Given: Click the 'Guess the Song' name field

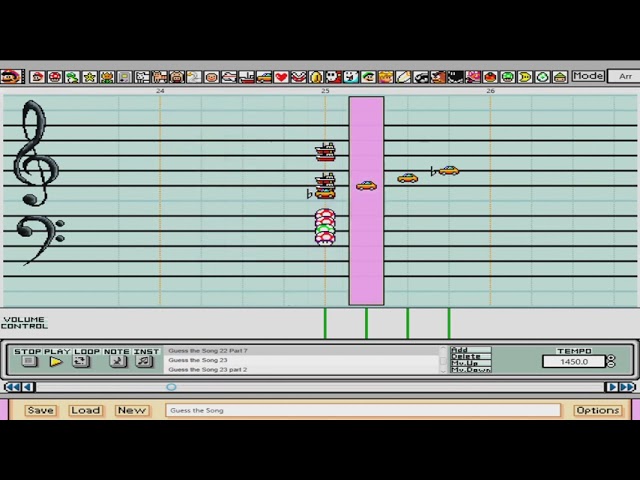Looking at the screenshot, I should pos(363,410).
